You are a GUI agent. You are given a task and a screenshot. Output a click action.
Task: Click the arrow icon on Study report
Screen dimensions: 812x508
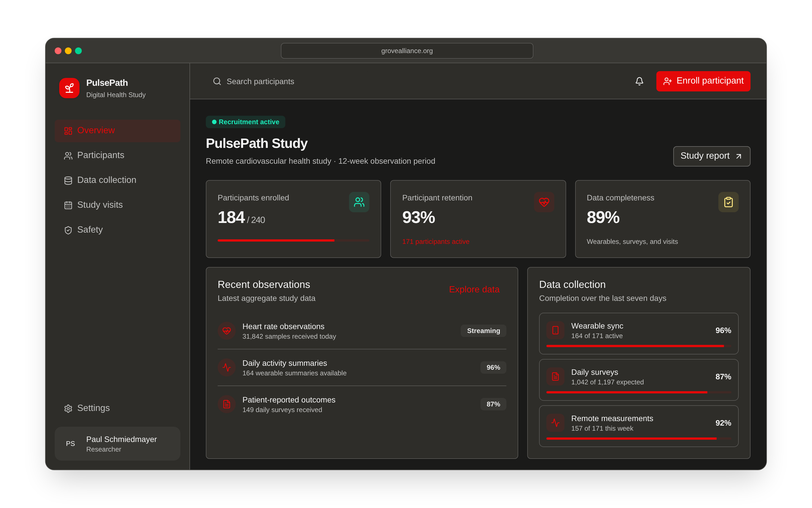738,156
